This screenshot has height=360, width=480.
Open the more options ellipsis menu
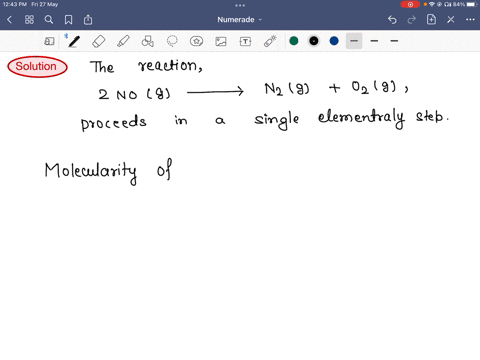470,20
